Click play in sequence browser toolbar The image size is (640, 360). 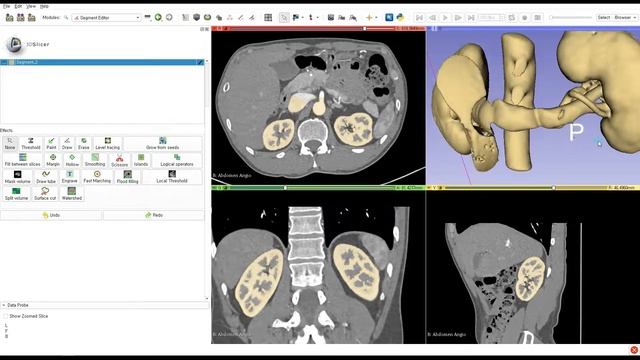click(445, 18)
